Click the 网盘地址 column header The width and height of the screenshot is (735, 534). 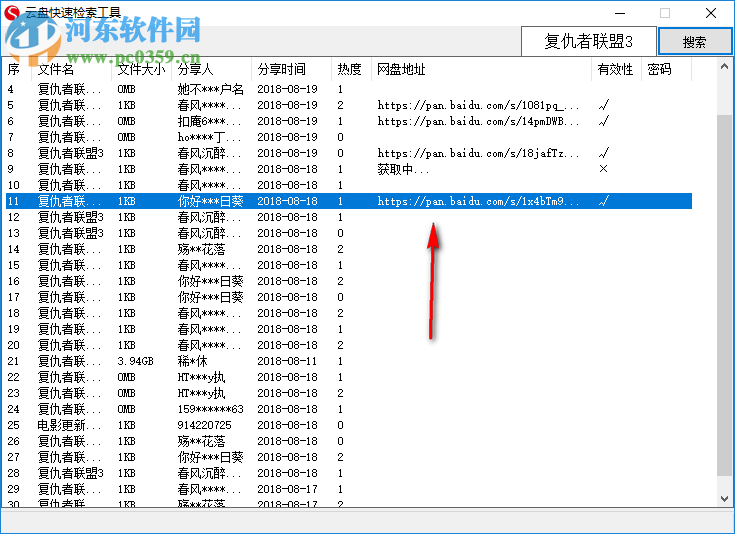coord(481,69)
